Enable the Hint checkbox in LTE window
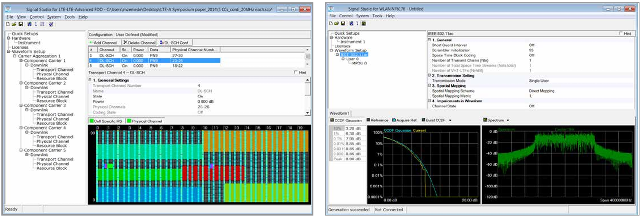 [x=296, y=72]
